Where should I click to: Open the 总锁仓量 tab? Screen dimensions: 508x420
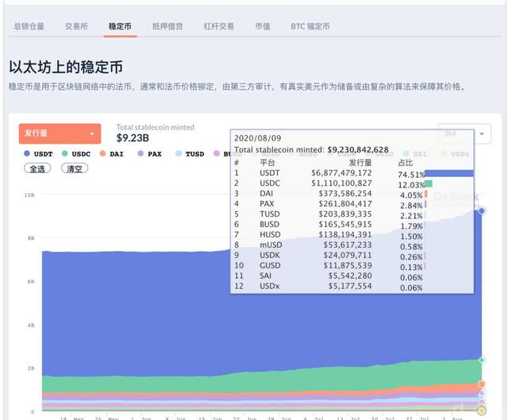pyautogui.click(x=29, y=26)
